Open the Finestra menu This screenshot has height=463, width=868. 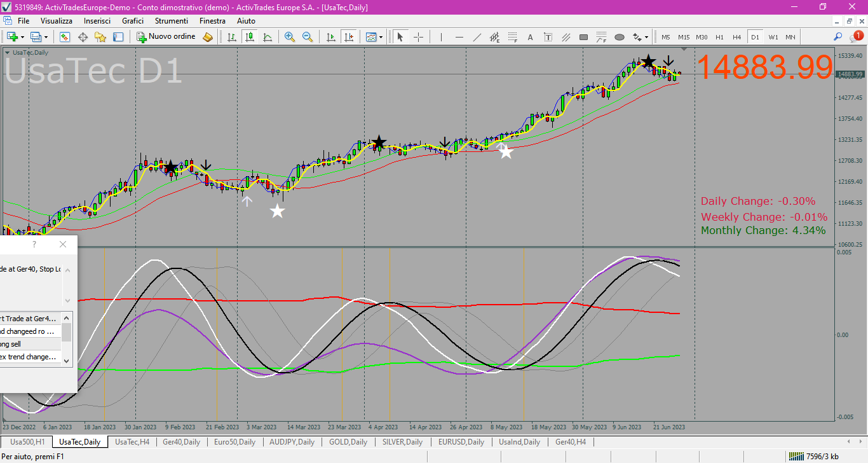(212, 21)
